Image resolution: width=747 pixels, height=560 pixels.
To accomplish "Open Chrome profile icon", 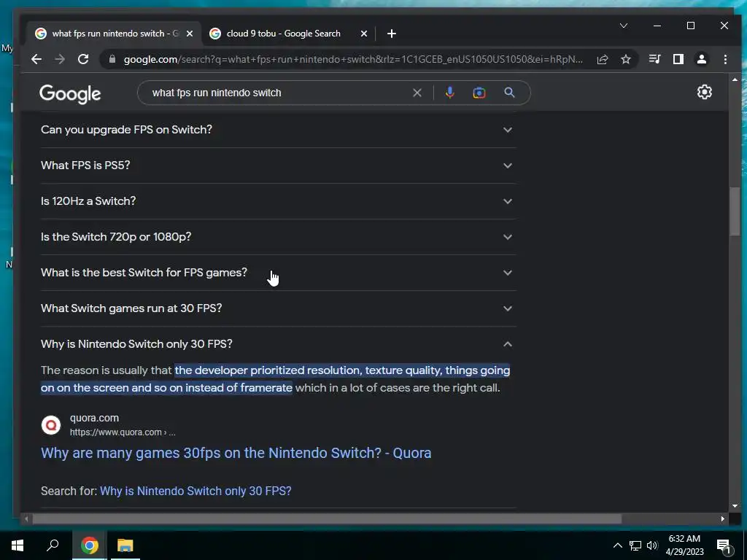I will pos(702,59).
